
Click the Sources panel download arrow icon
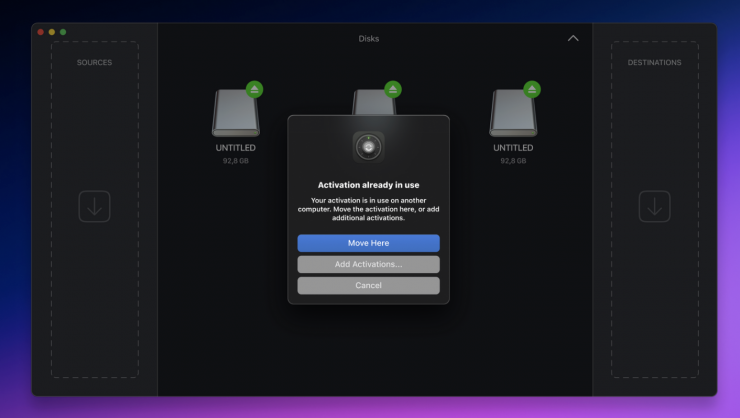pos(95,207)
